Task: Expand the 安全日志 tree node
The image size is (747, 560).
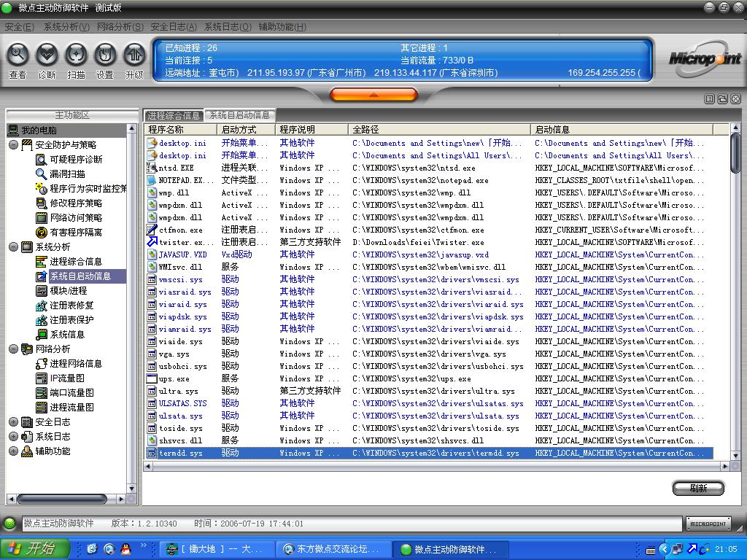Action: (13, 422)
